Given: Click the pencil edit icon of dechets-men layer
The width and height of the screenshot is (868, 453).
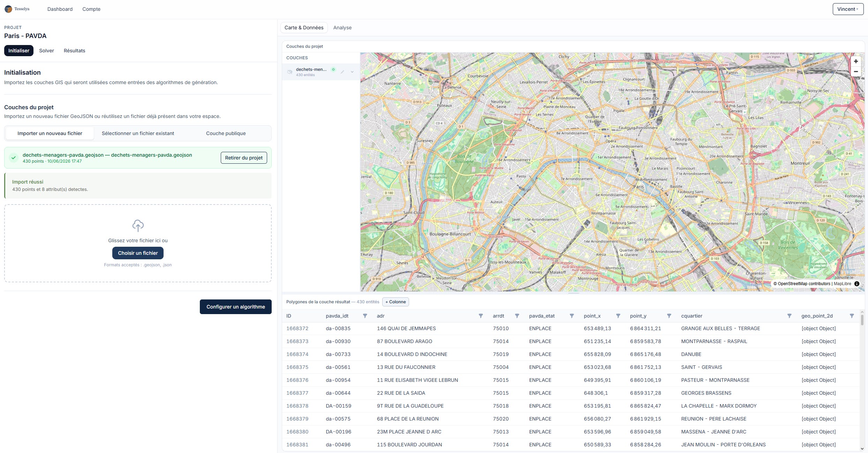Looking at the screenshot, I should pos(342,72).
